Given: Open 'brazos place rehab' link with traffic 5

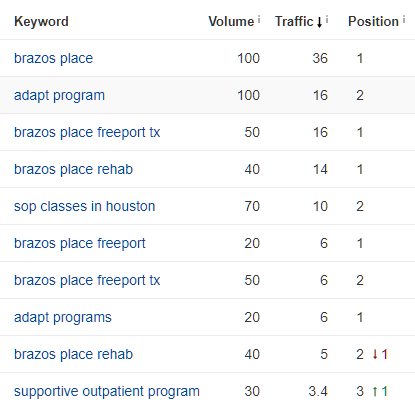Looking at the screenshot, I should coord(73,354).
